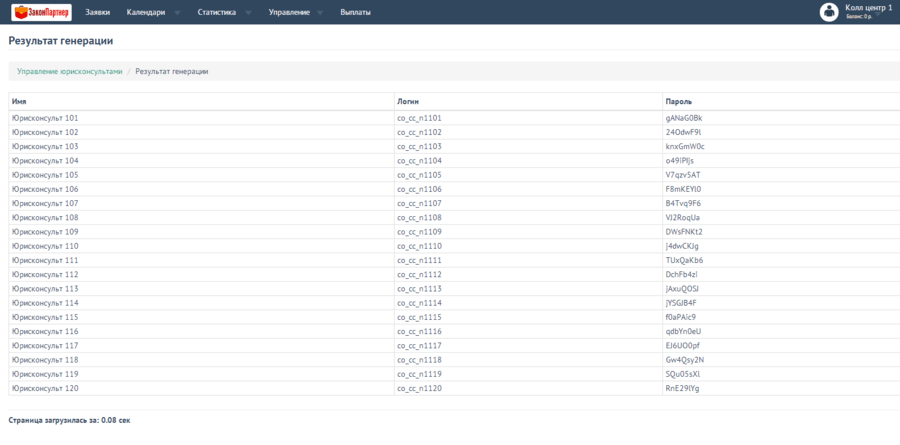
Task: Click the login co_cc_n1107
Action: (x=419, y=203)
